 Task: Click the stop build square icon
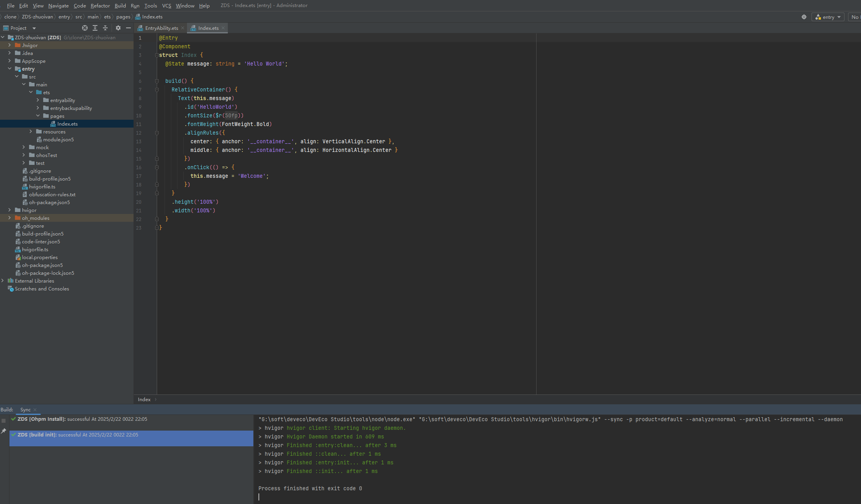(x=4, y=421)
